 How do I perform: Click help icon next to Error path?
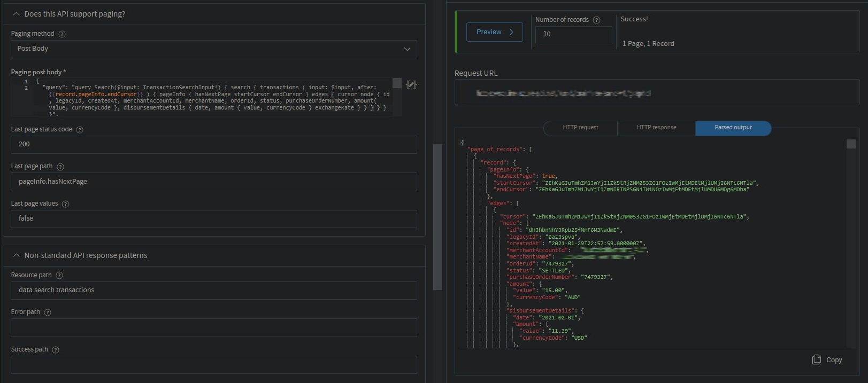48,312
